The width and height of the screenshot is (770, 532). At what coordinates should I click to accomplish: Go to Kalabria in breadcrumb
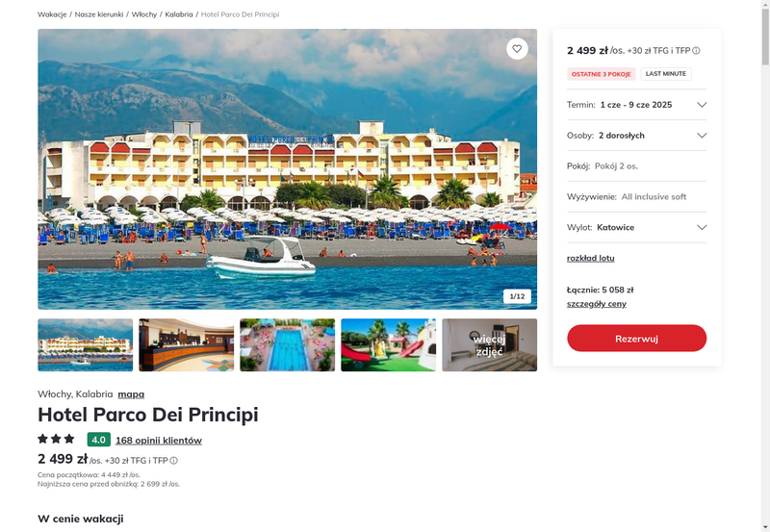[x=179, y=14]
